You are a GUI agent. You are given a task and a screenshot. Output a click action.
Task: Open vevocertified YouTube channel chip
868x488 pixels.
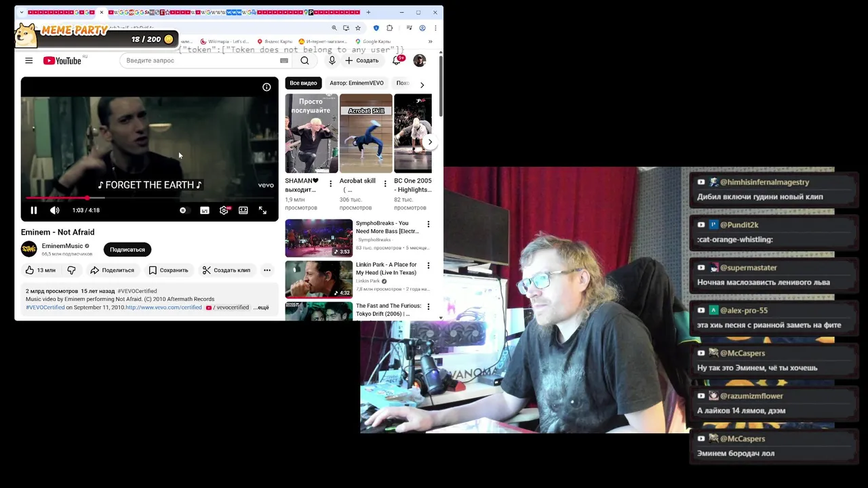pos(228,308)
